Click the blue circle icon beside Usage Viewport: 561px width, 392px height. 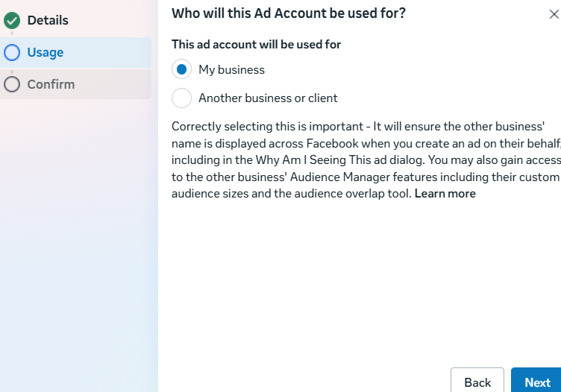click(12, 53)
